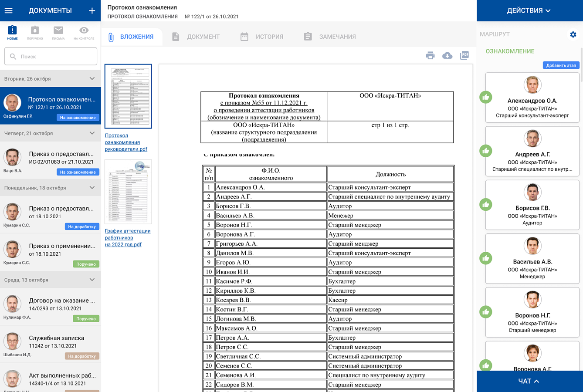Collapse the Четверг, 21 октября group
583x392 pixels.
92,133
